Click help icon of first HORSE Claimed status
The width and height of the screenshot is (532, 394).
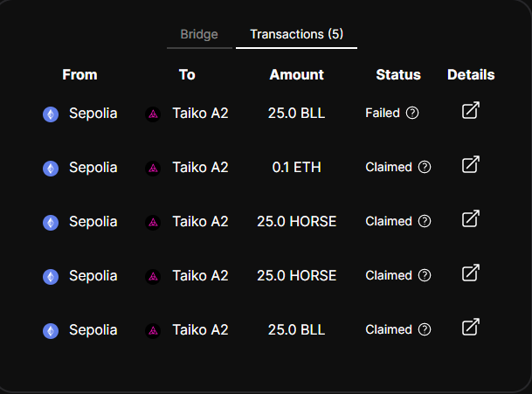point(425,221)
